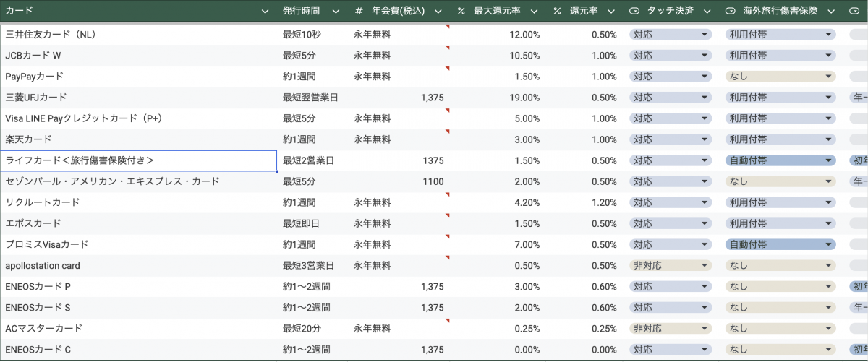
Task: Select cell ACマスターカード
Action: click(139, 328)
